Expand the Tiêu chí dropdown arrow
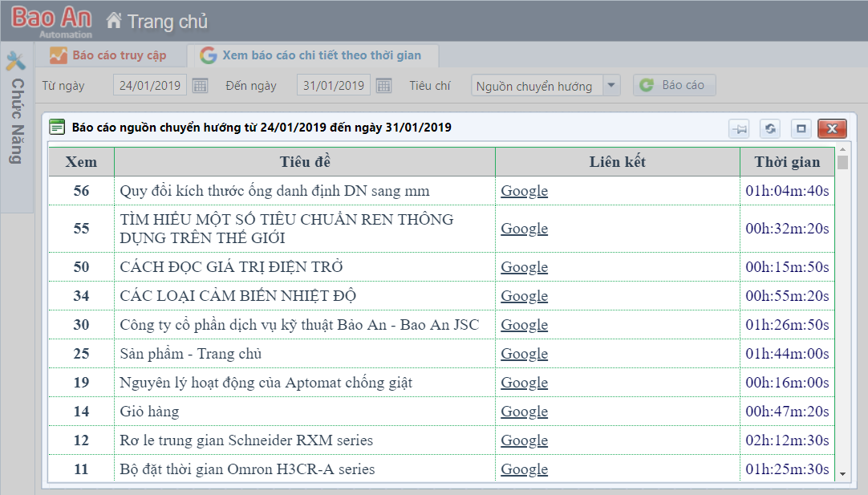 (x=611, y=86)
